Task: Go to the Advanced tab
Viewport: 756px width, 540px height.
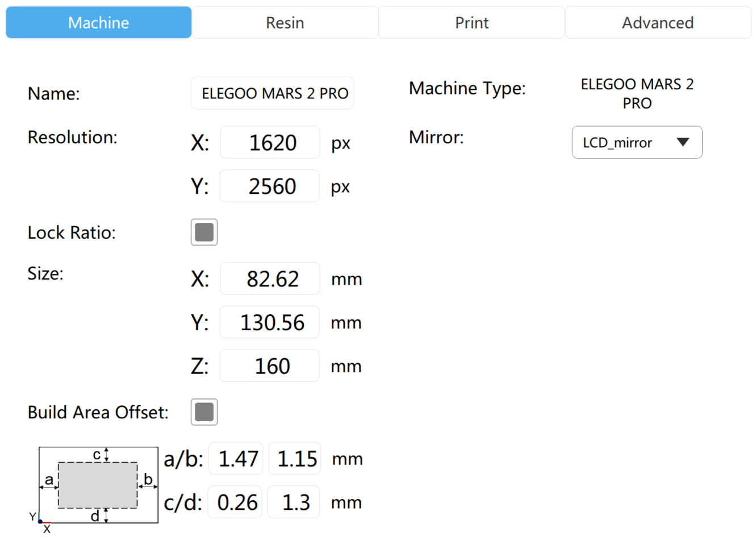Action: [658, 23]
